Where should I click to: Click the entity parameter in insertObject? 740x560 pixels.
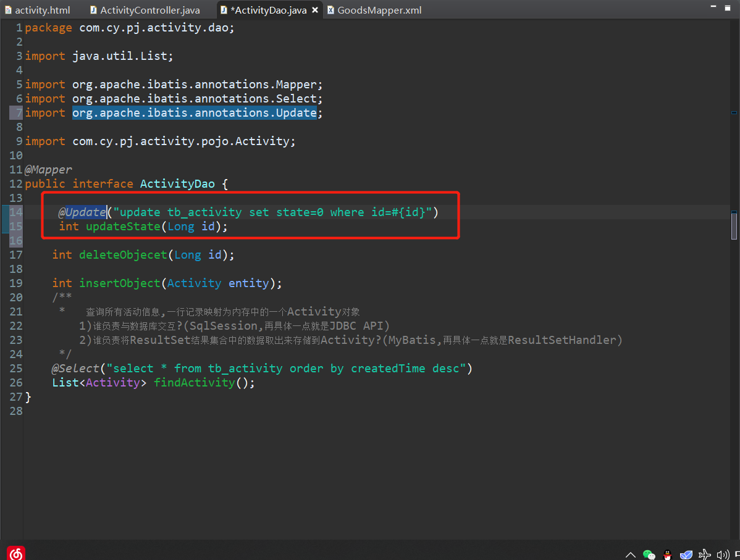point(248,283)
